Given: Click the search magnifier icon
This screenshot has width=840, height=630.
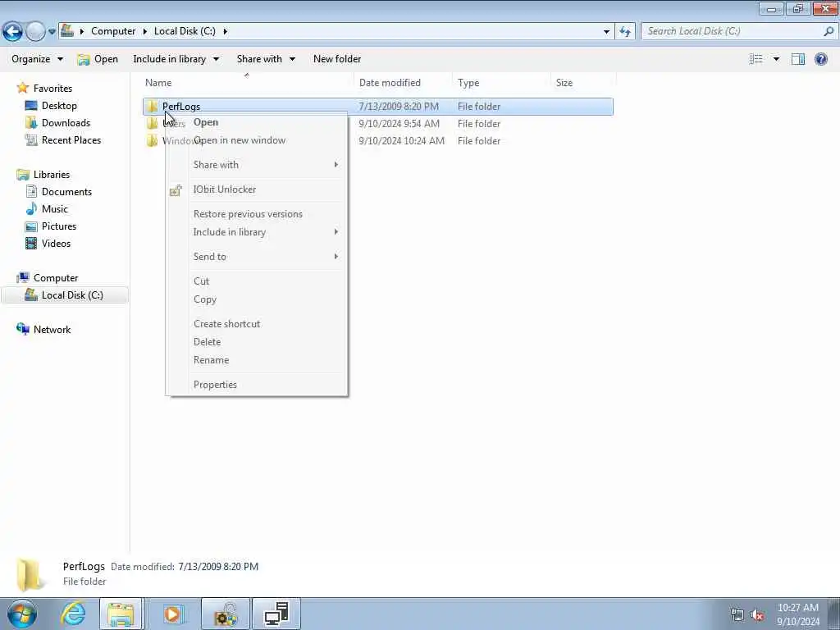Looking at the screenshot, I should coord(829,31).
